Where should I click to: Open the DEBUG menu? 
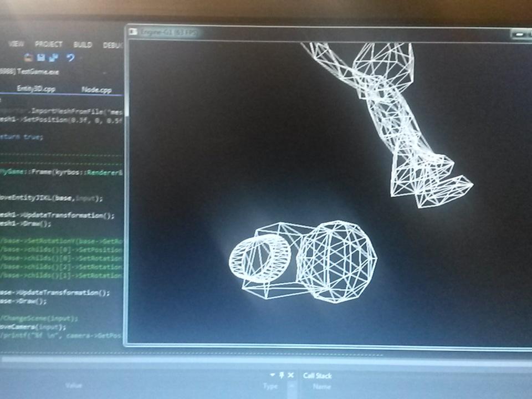point(112,44)
